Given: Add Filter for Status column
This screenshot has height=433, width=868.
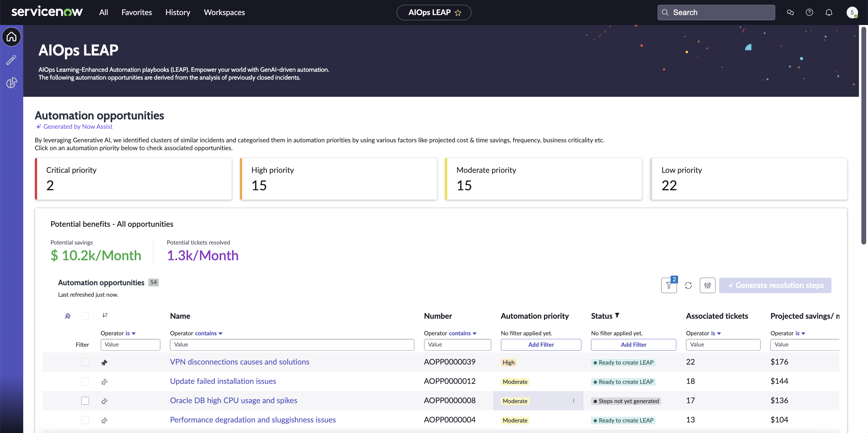Looking at the screenshot, I should 634,345.
